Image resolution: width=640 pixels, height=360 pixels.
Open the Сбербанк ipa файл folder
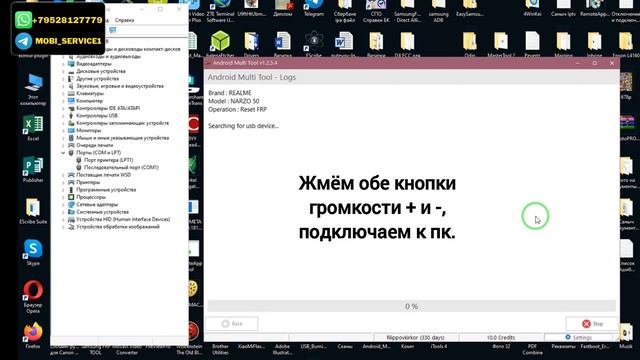click(345, 11)
